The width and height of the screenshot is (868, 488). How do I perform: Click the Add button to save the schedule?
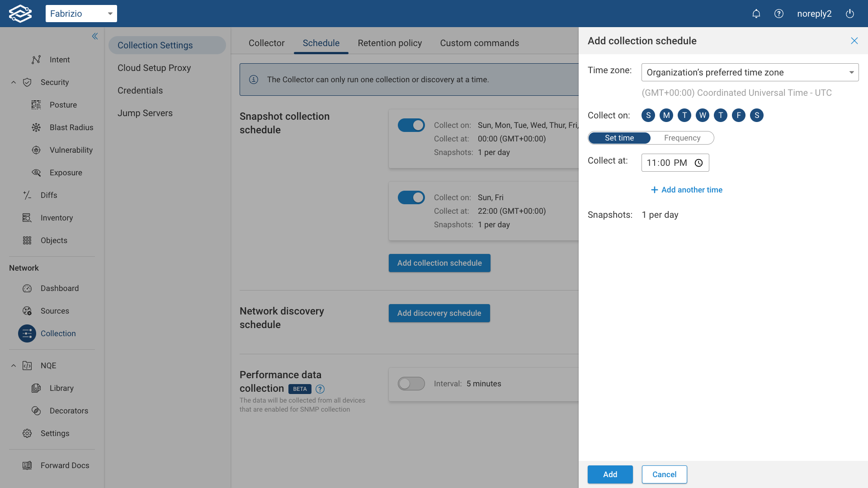[610, 474]
